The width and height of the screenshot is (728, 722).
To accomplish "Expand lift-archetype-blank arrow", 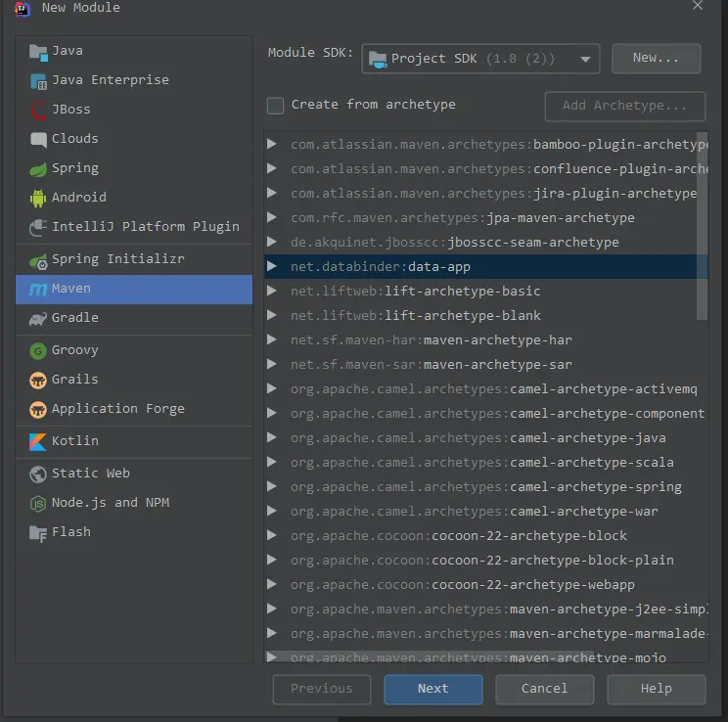I will (272, 315).
